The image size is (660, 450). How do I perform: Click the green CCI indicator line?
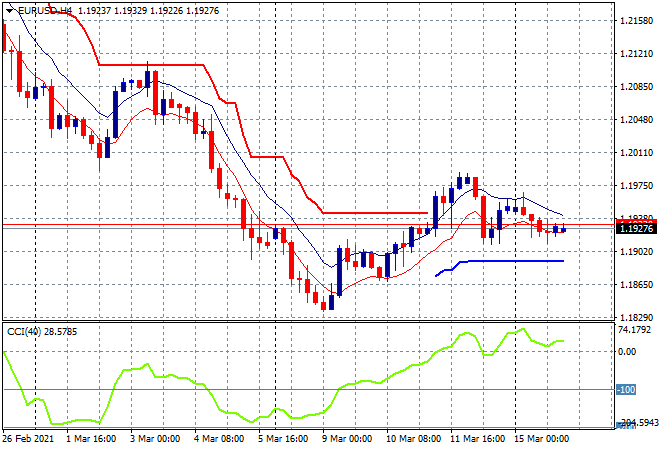click(x=284, y=376)
